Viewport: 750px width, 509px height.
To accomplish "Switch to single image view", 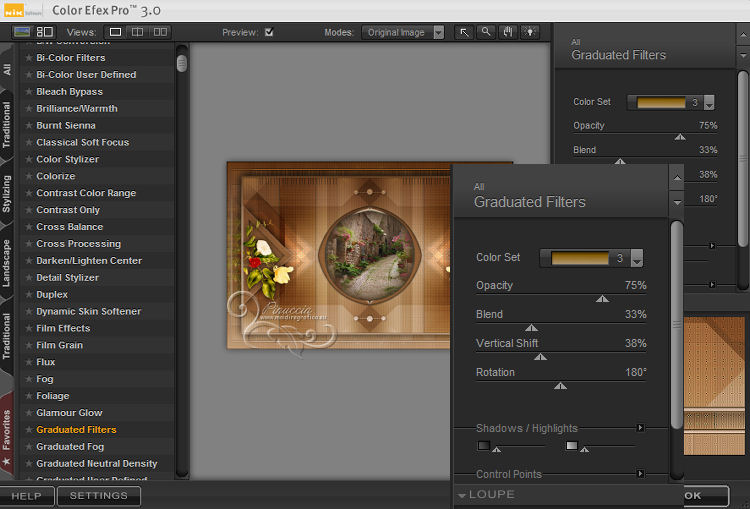I will (x=115, y=32).
